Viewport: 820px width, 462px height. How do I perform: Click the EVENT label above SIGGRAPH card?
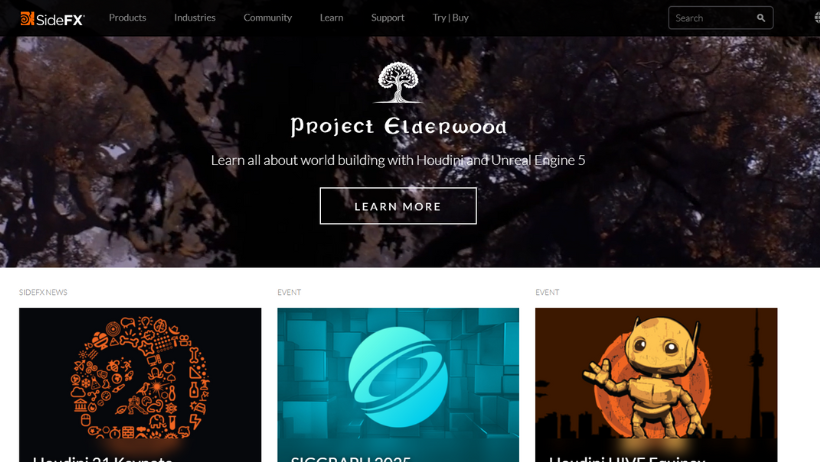(289, 292)
